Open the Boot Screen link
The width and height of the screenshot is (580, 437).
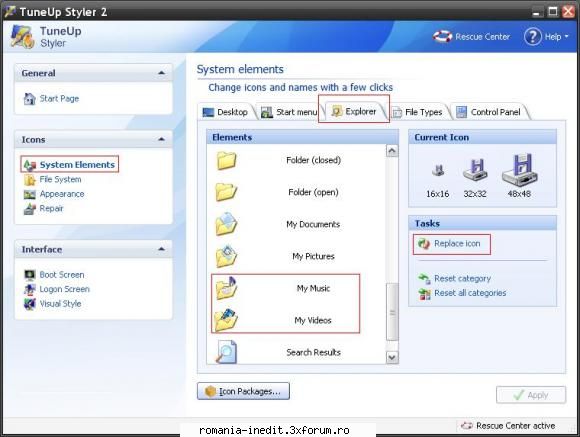pyautogui.click(x=62, y=275)
